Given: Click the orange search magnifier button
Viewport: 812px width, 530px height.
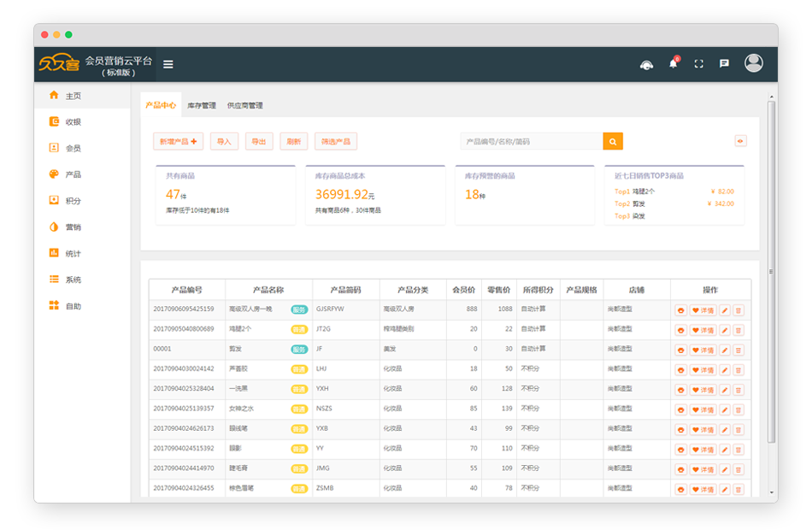Looking at the screenshot, I should pyautogui.click(x=613, y=141).
